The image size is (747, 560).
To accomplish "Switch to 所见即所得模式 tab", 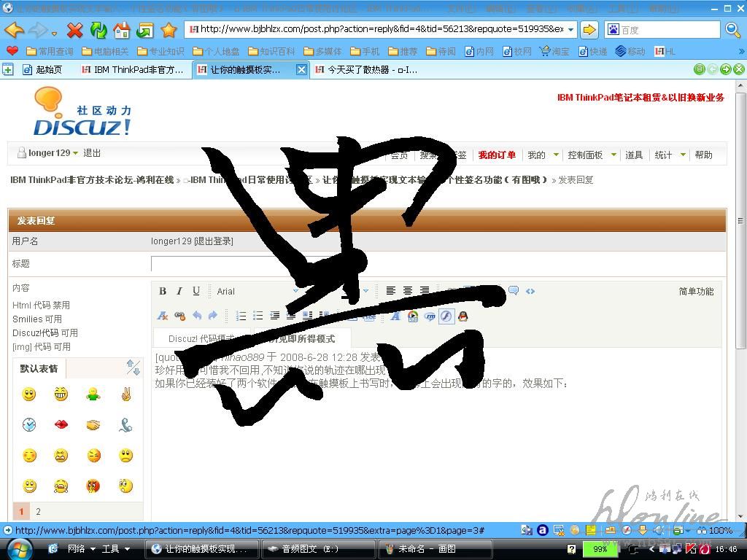I will pos(302,338).
